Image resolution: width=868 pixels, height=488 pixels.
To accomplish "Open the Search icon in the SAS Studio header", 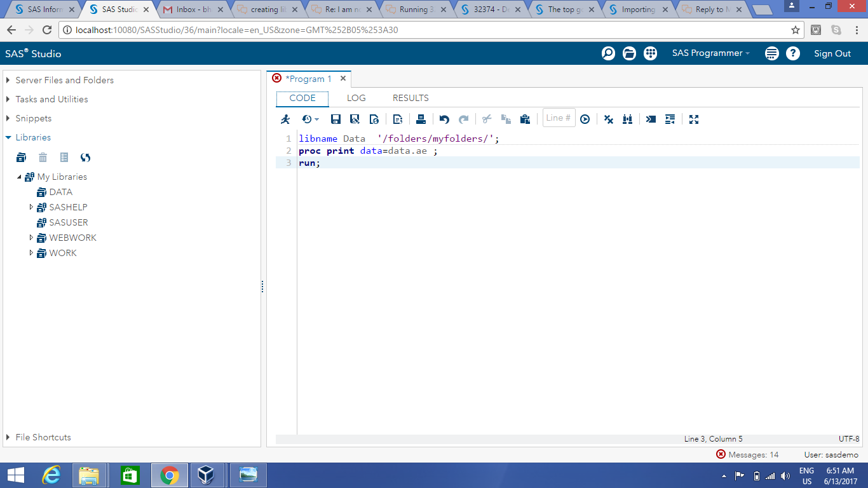I will (608, 53).
